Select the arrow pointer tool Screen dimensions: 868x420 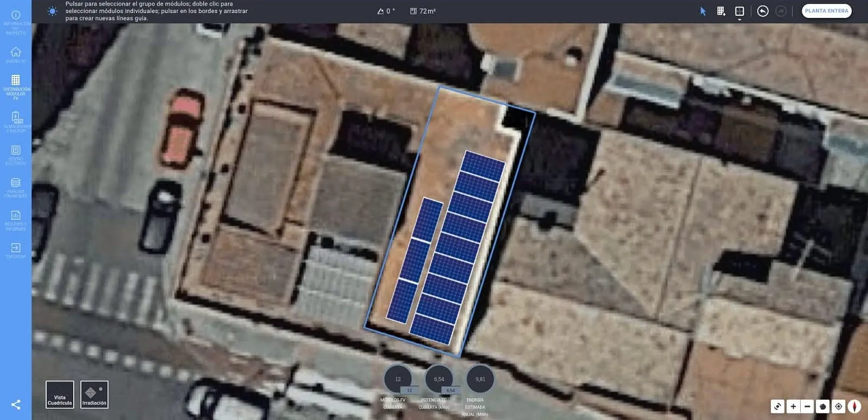point(703,11)
